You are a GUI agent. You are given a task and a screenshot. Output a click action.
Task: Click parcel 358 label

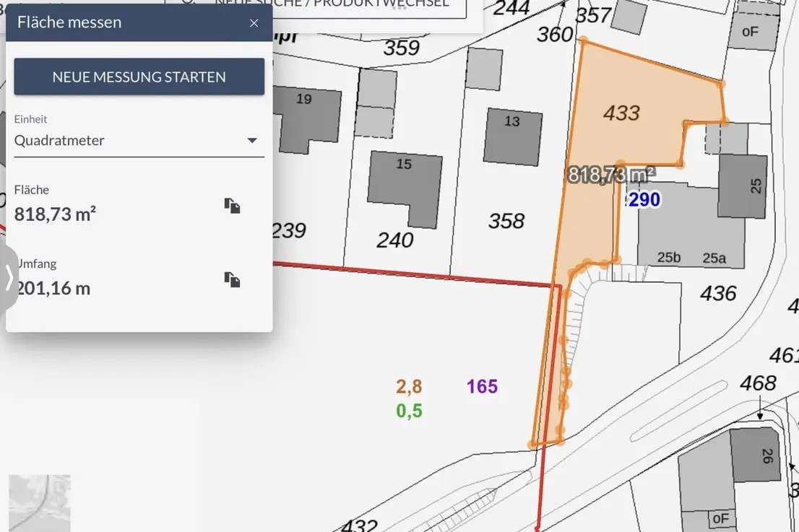(506, 221)
